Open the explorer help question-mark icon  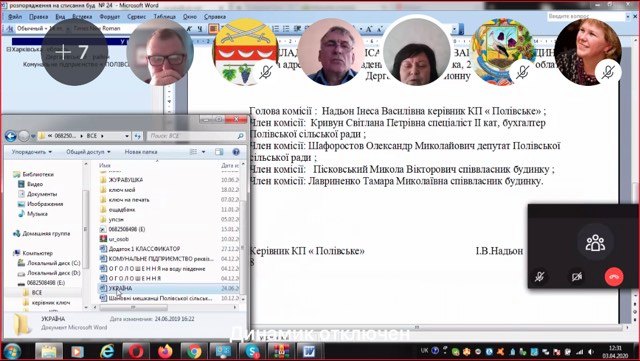coord(236,152)
